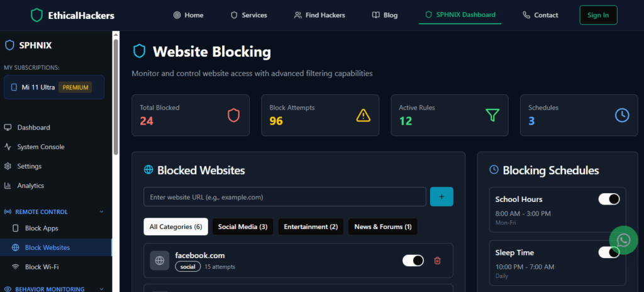
Task: Click the green WhatsApp chat bubble icon
Action: (x=623, y=240)
